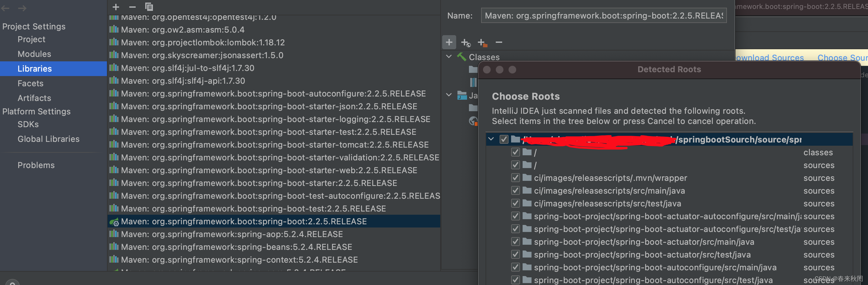Viewport: 868px width, 285px height.
Task: Click library icon beside spring-context 5.2.4
Action: point(114,259)
